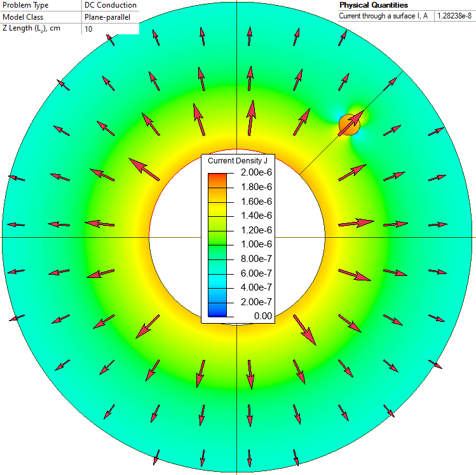The width and height of the screenshot is (476, 475).
Task: Click the current value "1.28238e-8"
Action: [x=454, y=16]
